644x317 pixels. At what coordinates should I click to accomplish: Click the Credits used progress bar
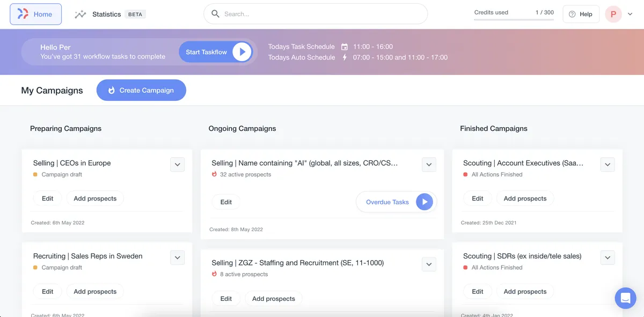pyautogui.click(x=514, y=20)
